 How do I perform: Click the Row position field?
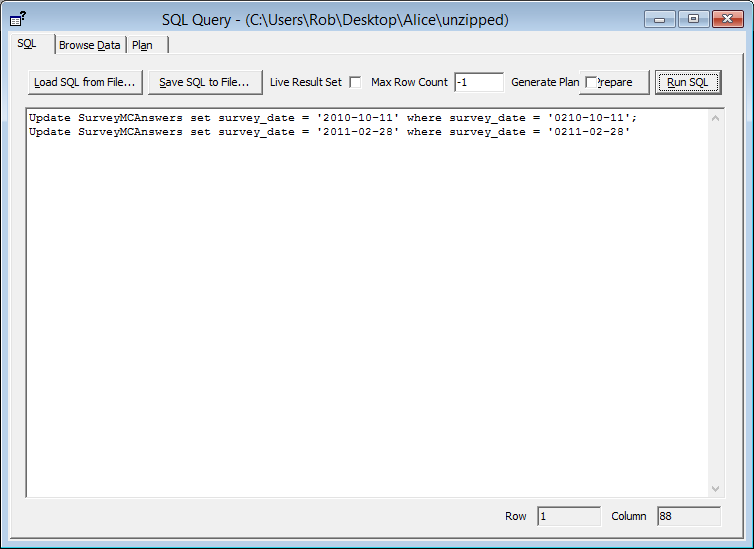click(568, 516)
